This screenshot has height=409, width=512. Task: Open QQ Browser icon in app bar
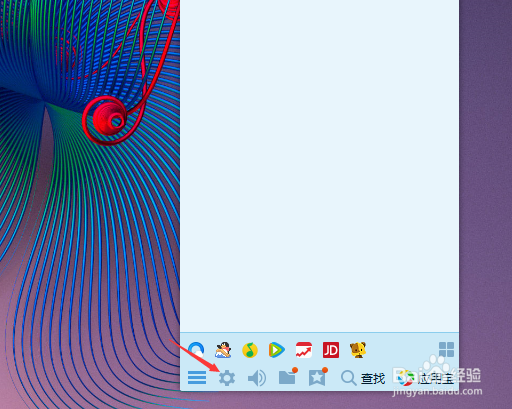pos(196,350)
